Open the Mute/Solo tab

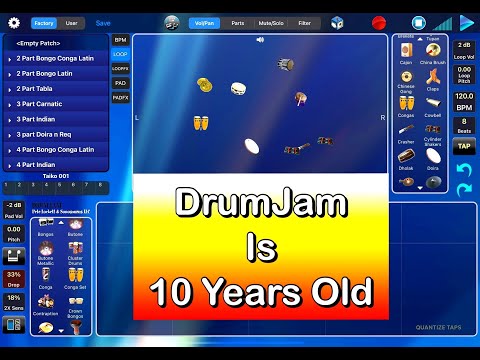click(x=271, y=23)
